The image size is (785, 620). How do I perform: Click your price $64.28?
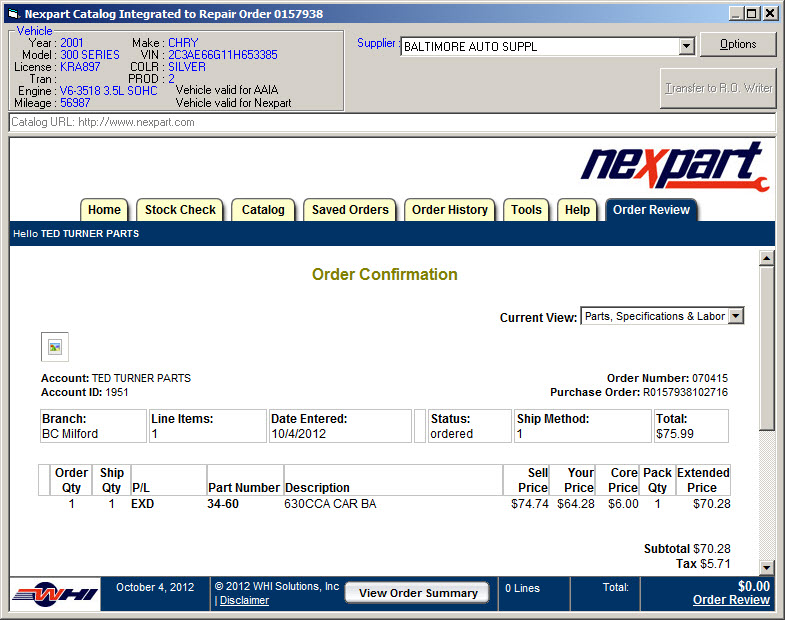pos(576,504)
